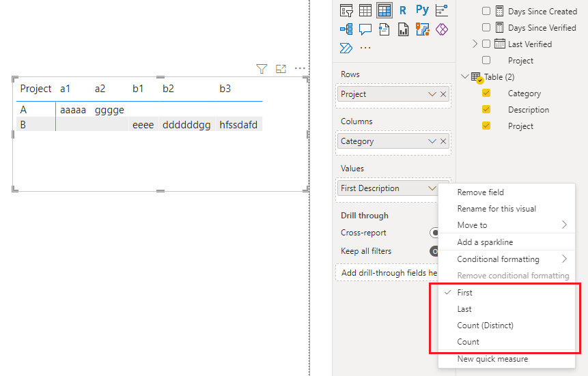Click the aaaaa cell value
588x376 pixels.
(73, 111)
